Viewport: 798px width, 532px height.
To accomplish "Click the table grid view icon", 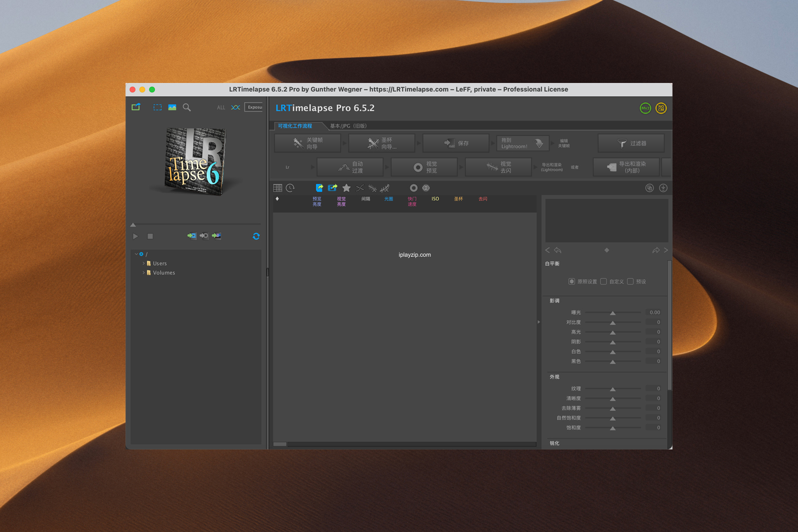I will (278, 188).
